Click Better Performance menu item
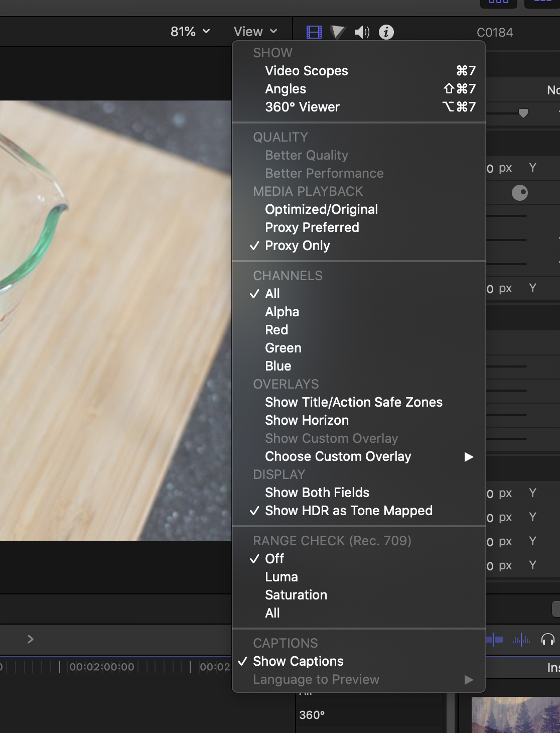This screenshot has width=560, height=733. point(359,173)
